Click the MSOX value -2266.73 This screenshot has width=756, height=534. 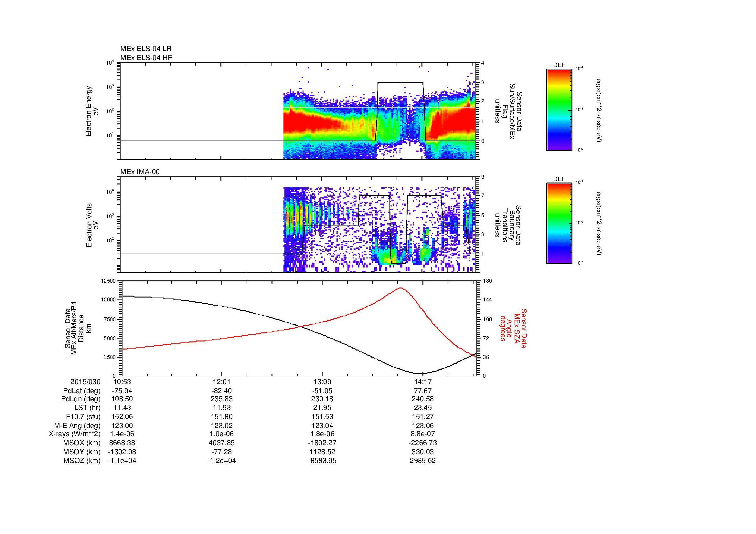pyautogui.click(x=423, y=443)
